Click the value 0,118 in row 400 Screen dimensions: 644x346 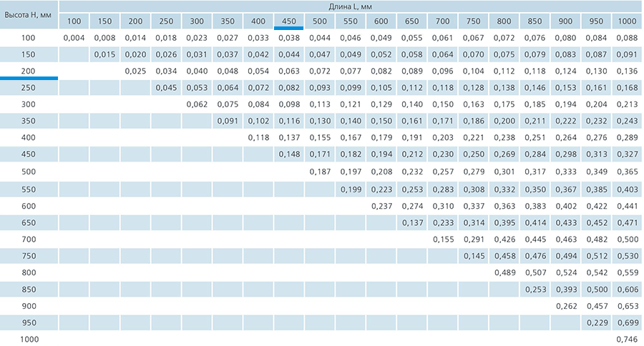[x=259, y=137]
